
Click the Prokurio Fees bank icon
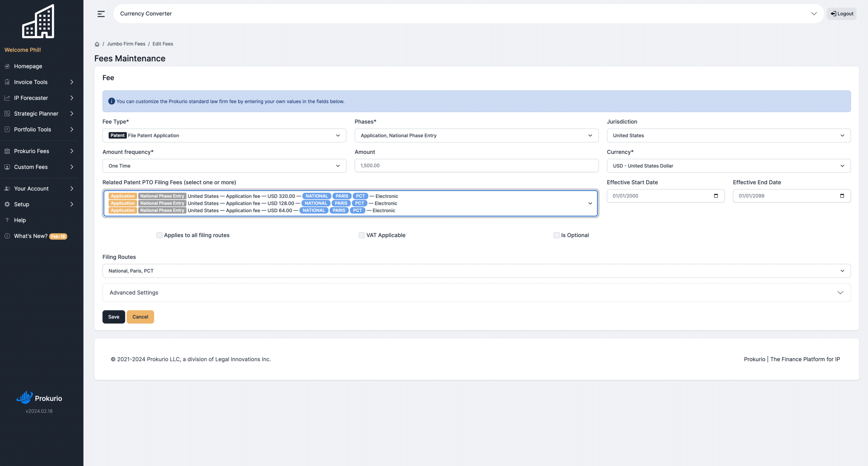tap(7, 151)
